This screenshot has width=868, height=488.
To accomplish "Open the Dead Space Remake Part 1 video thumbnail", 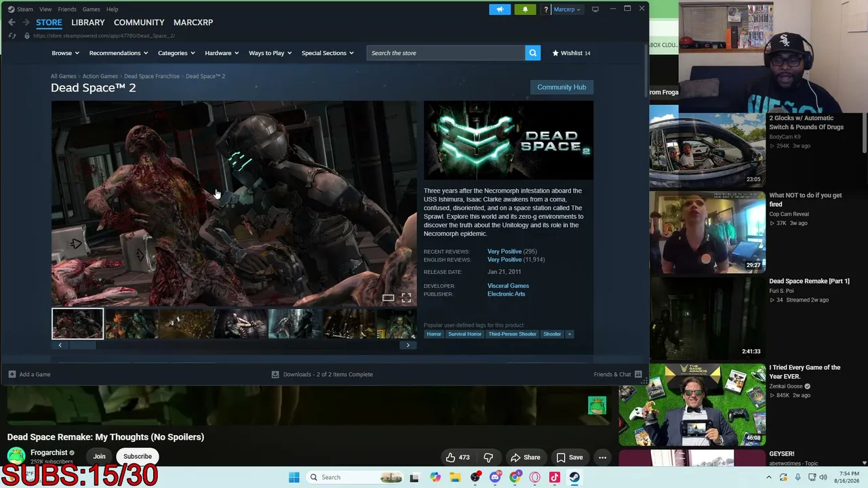I will tap(707, 318).
